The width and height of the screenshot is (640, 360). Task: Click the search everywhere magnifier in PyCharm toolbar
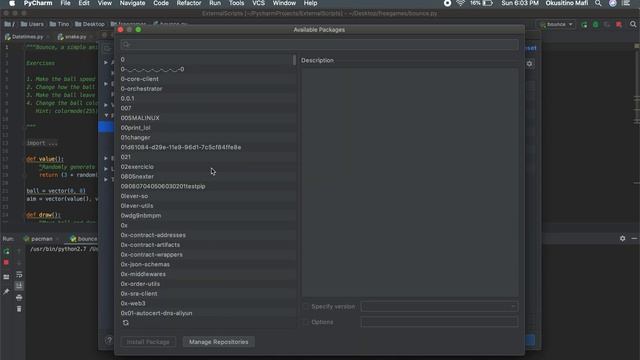[x=633, y=24]
